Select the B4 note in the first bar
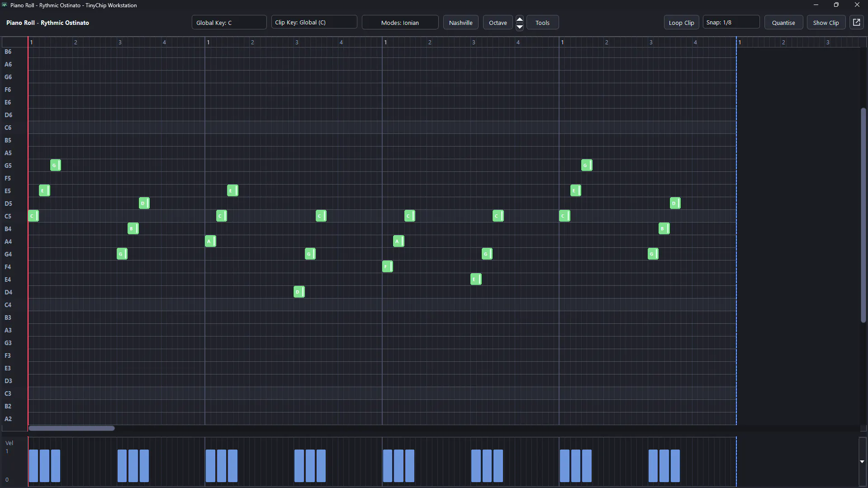The height and width of the screenshot is (488, 868). click(x=133, y=228)
